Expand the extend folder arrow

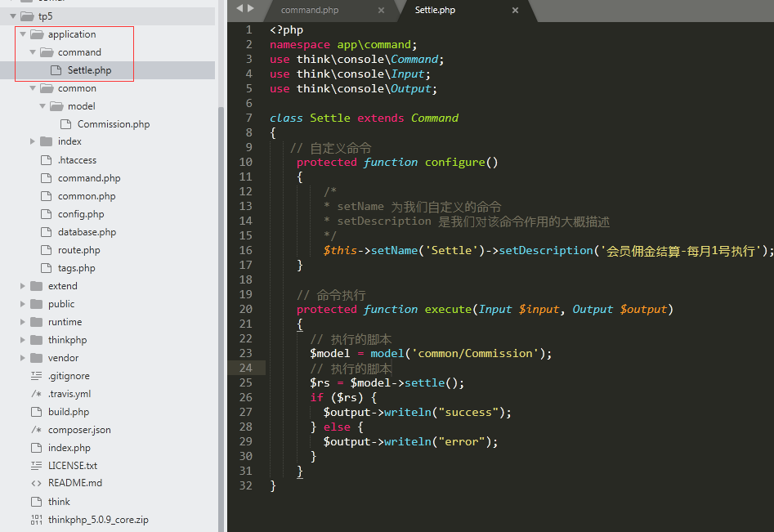(23, 286)
